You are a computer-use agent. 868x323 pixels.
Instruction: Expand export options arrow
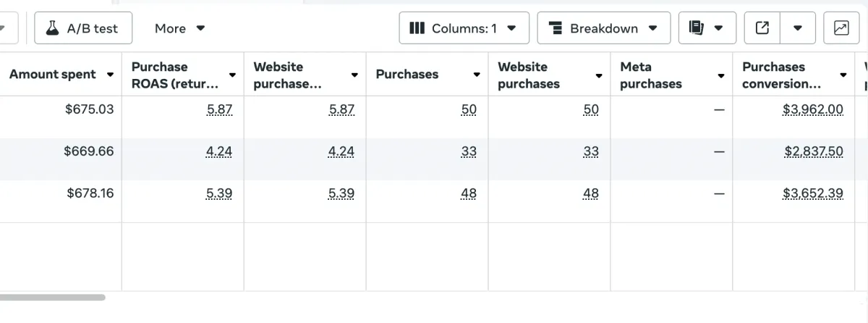(798, 28)
